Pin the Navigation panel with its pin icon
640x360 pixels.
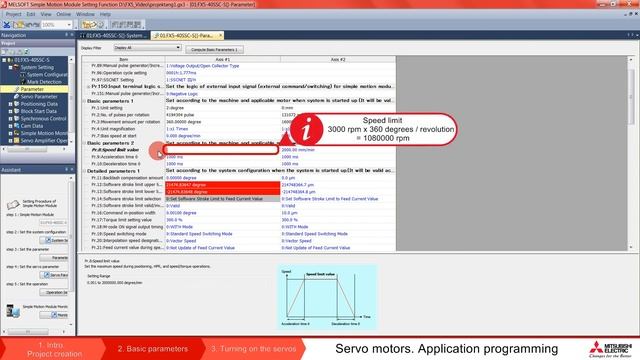[x=67, y=35]
